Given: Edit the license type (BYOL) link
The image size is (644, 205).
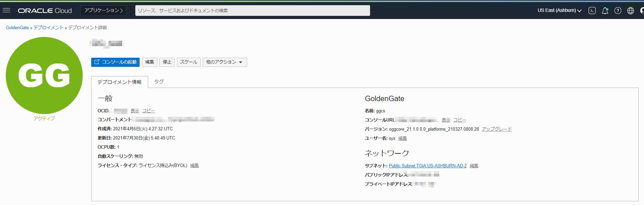Looking at the screenshot, I should point(195,166).
